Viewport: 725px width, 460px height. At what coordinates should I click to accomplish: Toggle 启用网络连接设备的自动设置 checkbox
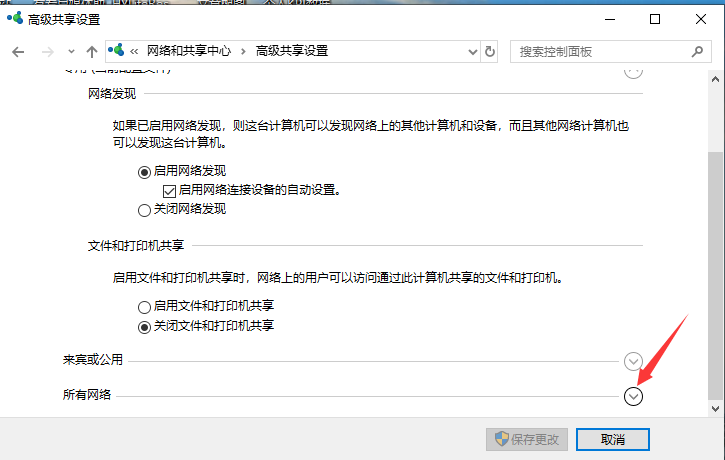click(x=169, y=190)
